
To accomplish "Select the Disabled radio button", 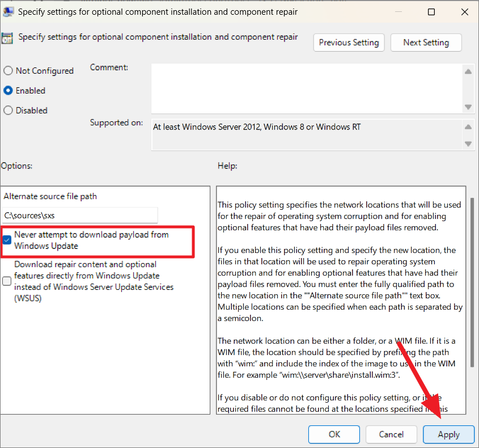I will coord(7,110).
